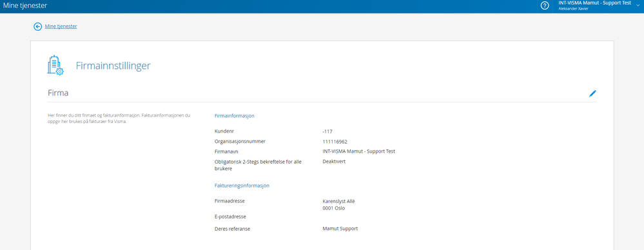Click the back arrow circle icon
Viewport: 644px width, 250px height.
coord(38,26)
